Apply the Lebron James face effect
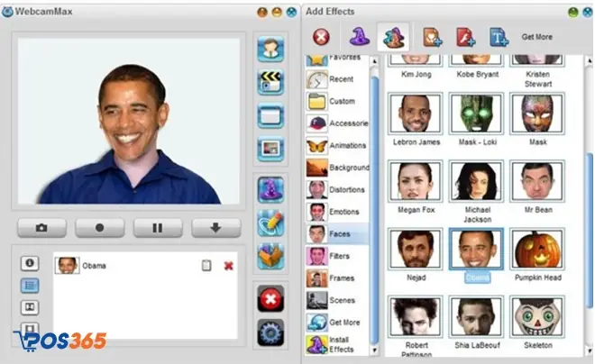The image size is (595, 364). click(416, 114)
